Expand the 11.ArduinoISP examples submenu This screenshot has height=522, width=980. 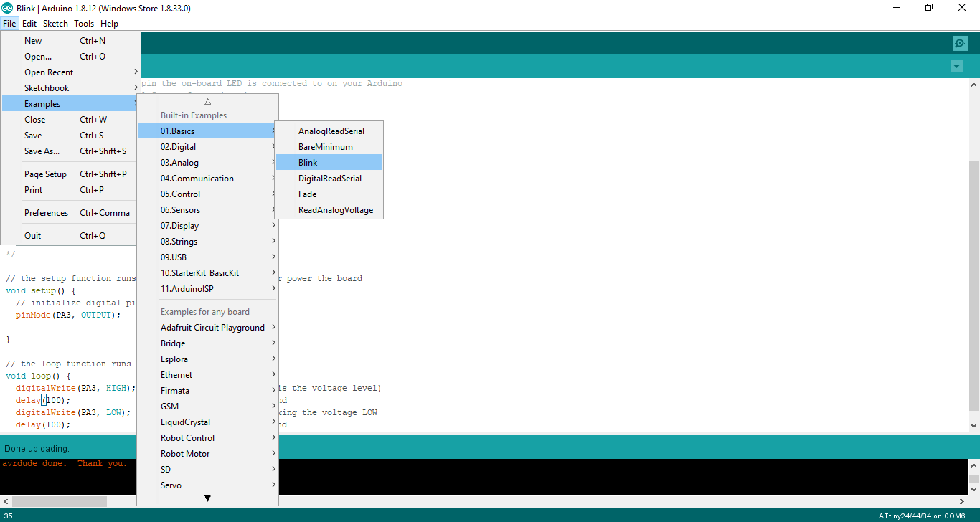coord(207,289)
